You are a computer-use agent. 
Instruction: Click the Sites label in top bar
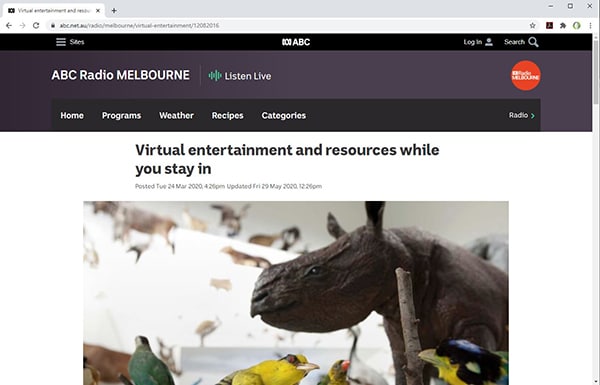tap(77, 42)
